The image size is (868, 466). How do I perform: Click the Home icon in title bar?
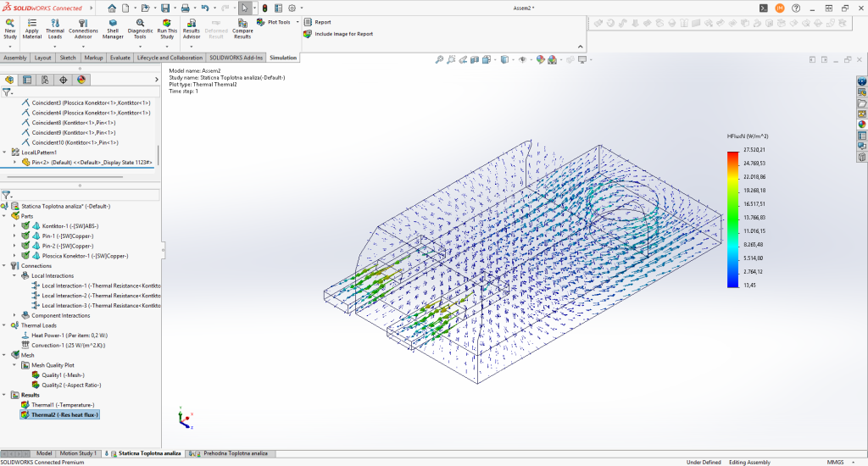(x=112, y=8)
